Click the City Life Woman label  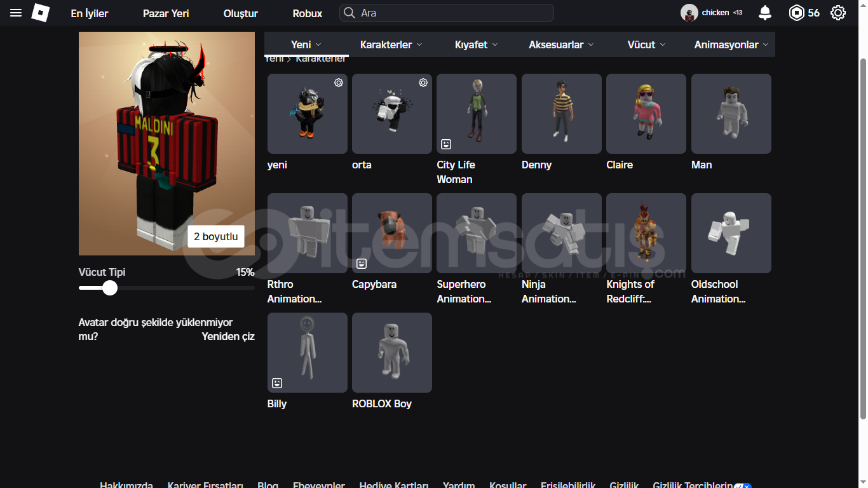456,172
